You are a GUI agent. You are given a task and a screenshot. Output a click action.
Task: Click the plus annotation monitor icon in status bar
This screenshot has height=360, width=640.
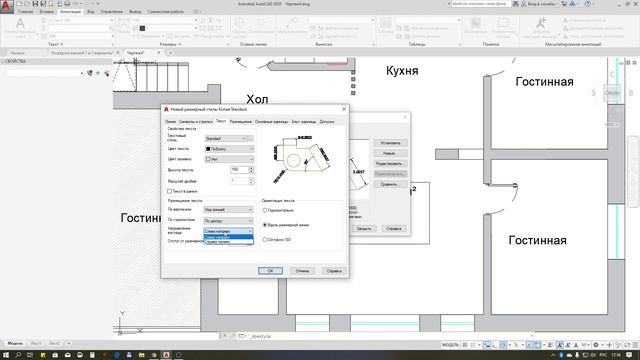click(x=609, y=345)
